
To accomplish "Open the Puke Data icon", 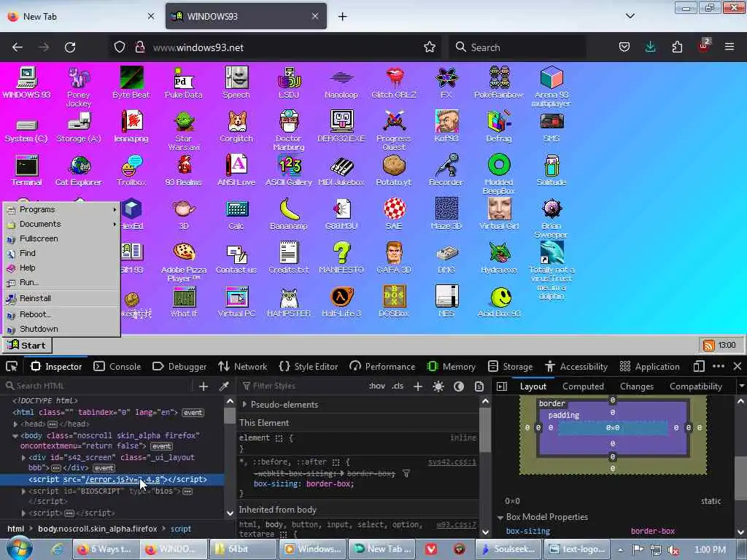I will pyautogui.click(x=183, y=82).
